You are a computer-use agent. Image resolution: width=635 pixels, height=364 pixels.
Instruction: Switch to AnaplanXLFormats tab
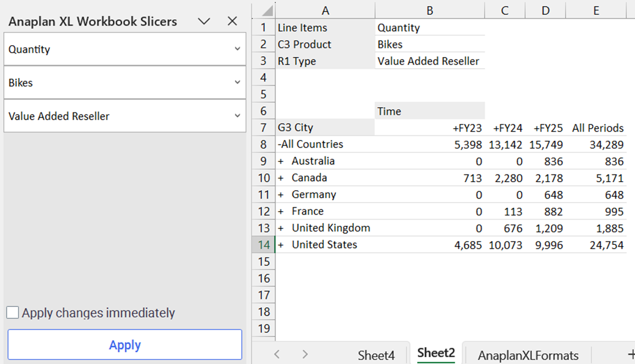pos(528,355)
